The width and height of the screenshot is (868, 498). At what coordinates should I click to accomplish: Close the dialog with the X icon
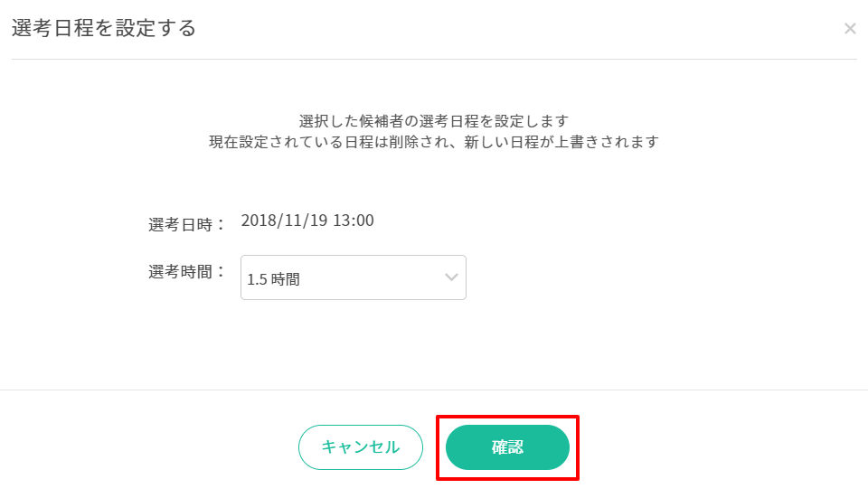coord(850,29)
